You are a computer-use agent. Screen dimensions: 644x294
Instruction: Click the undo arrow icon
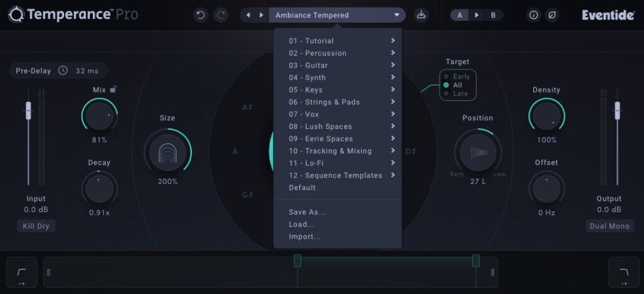point(201,15)
